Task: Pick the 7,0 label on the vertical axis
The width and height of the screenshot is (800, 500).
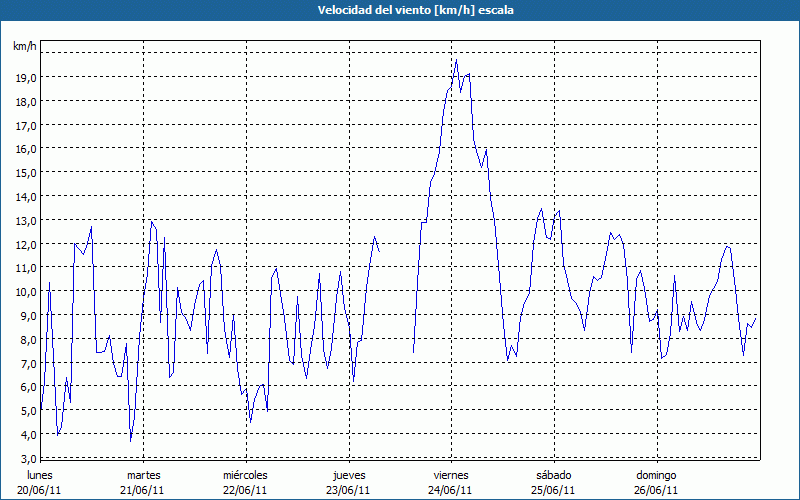Action: click(x=26, y=363)
